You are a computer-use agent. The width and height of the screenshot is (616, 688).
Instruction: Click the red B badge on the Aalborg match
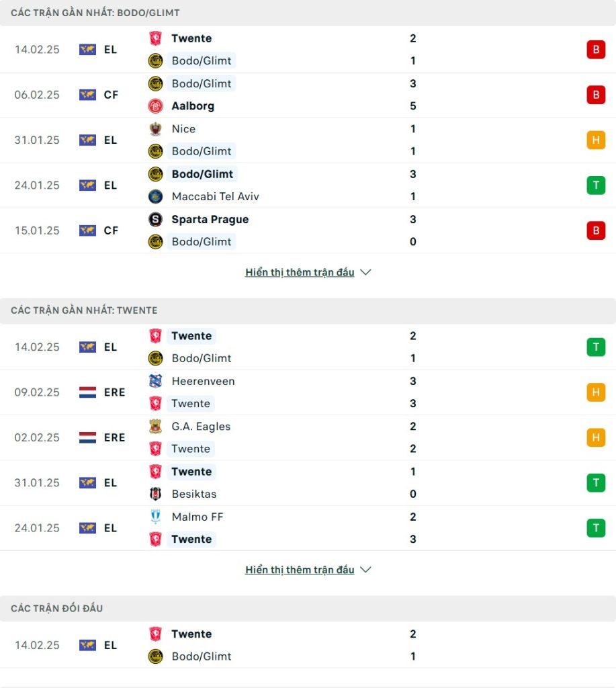pyautogui.click(x=595, y=95)
